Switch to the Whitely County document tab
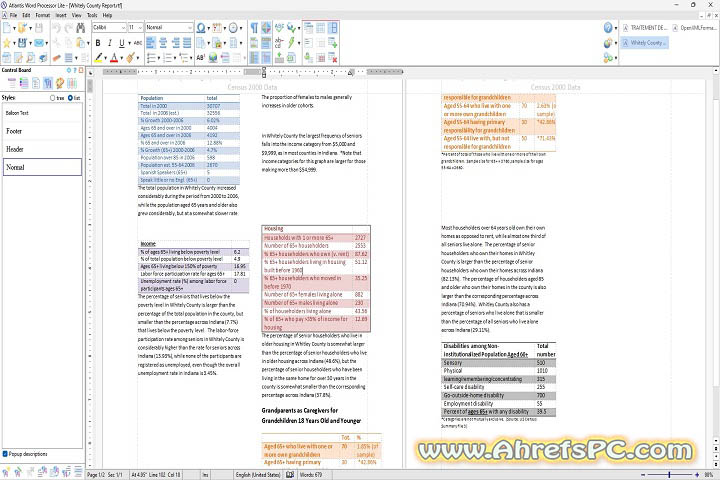 click(645, 43)
